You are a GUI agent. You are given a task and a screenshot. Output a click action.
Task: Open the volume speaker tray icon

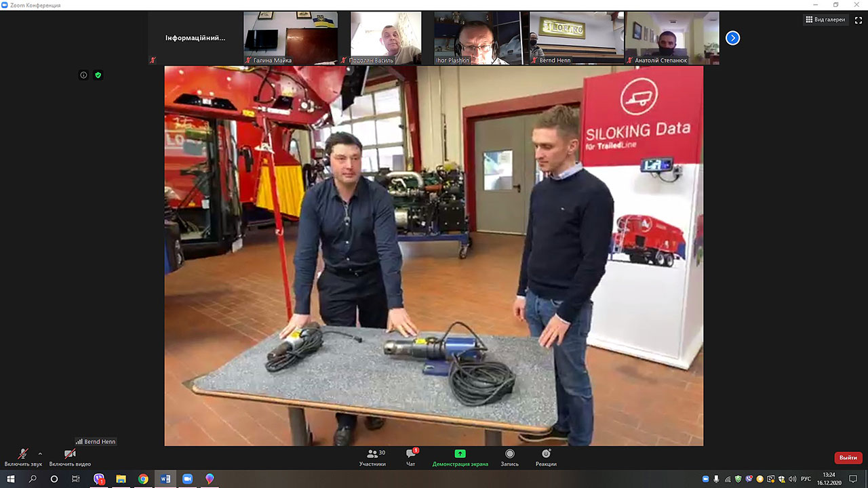tap(793, 479)
